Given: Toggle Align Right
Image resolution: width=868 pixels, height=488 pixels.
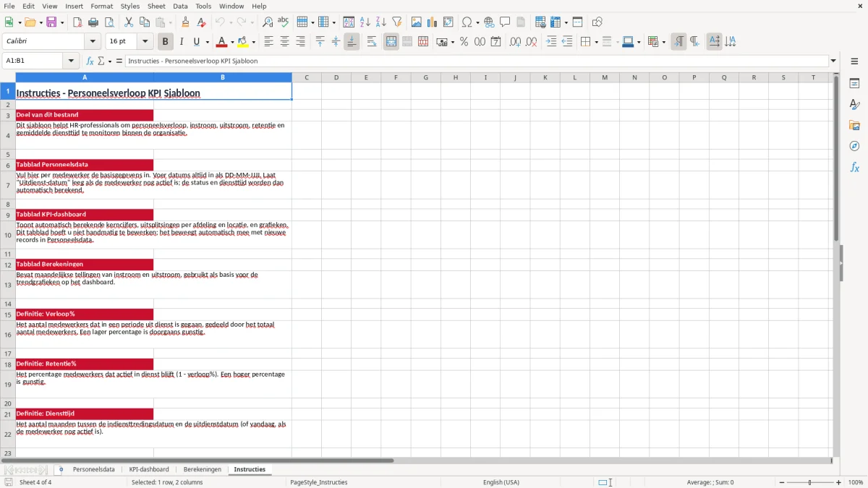Looking at the screenshot, I should pyautogui.click(x=300, y=42).
